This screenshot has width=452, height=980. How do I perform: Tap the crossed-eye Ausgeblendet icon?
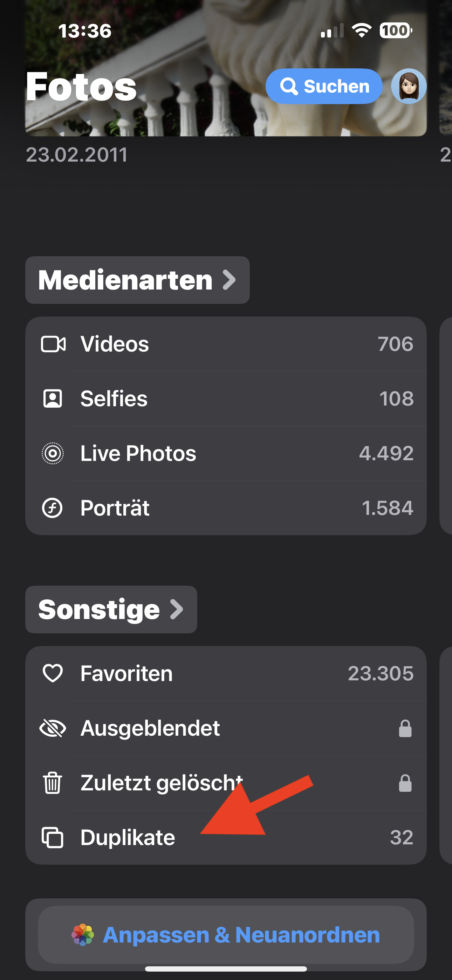coord(53,728)
